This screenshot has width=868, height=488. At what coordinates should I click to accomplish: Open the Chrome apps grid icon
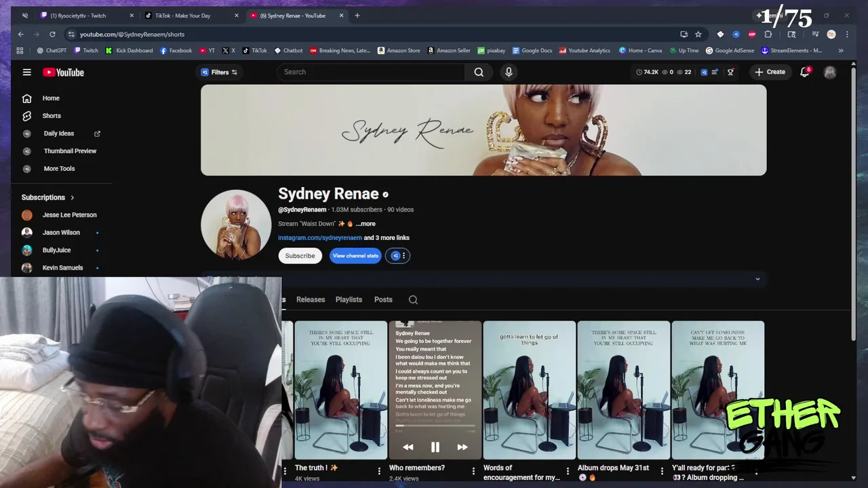pos(20,50)
